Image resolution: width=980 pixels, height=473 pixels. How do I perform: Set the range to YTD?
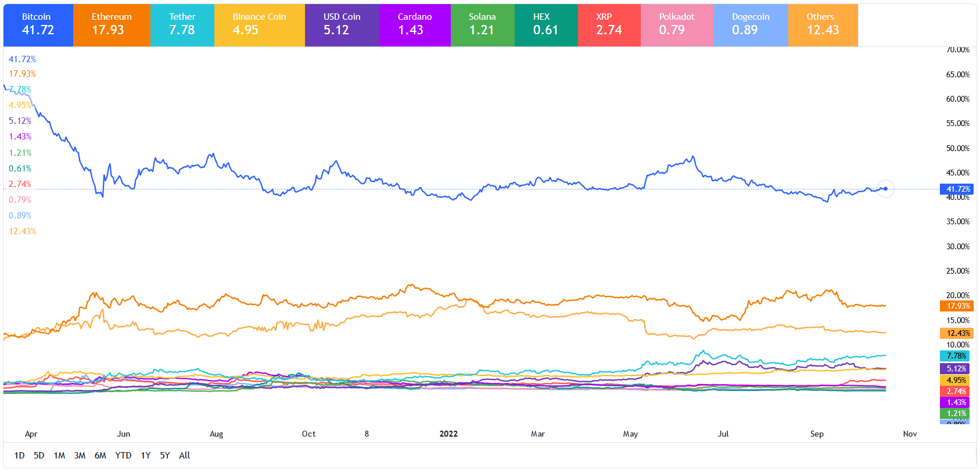pyautogui.click(x=123, y=456)
